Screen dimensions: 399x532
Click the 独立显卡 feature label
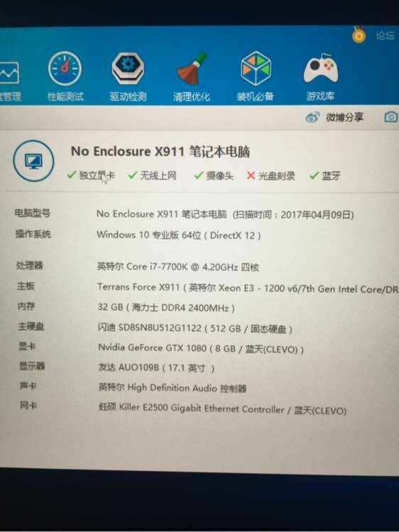click(x=97, y=175)
